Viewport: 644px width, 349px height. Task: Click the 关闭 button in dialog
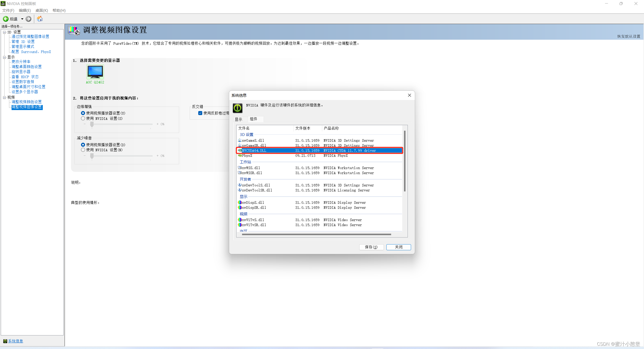coord(399,247)
